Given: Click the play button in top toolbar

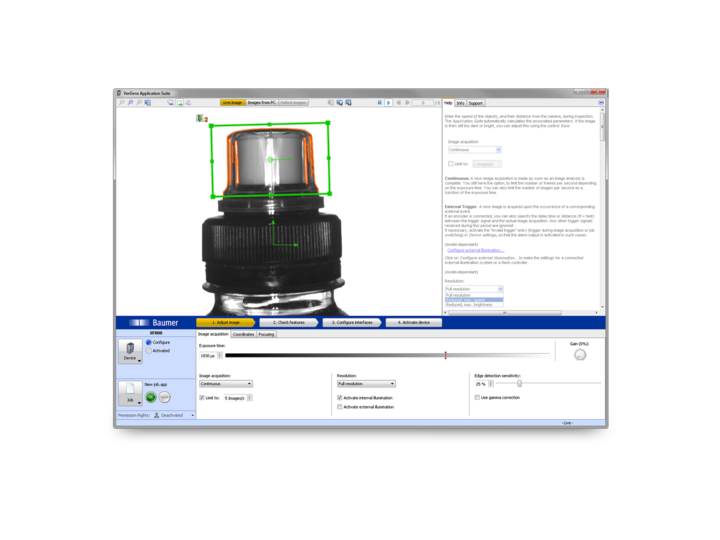Looking at the screenshot, I should click(389, 102).
